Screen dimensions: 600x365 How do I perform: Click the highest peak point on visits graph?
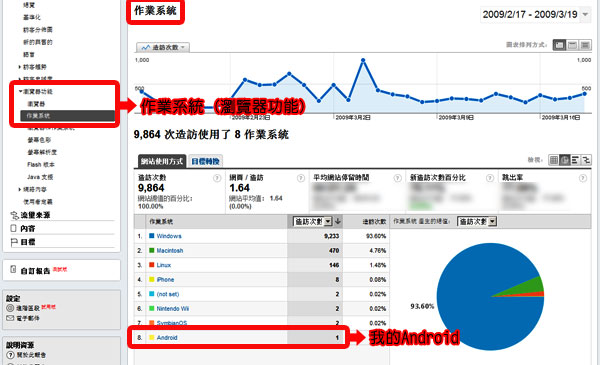(x=363, y=60)
